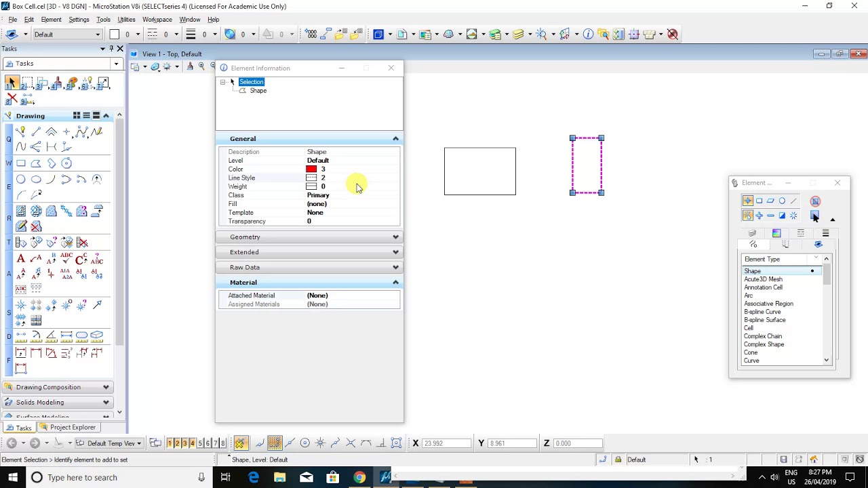Select the Place Block rectangle tool
This screenshot has width=868, height=488.
pos(21,163)
